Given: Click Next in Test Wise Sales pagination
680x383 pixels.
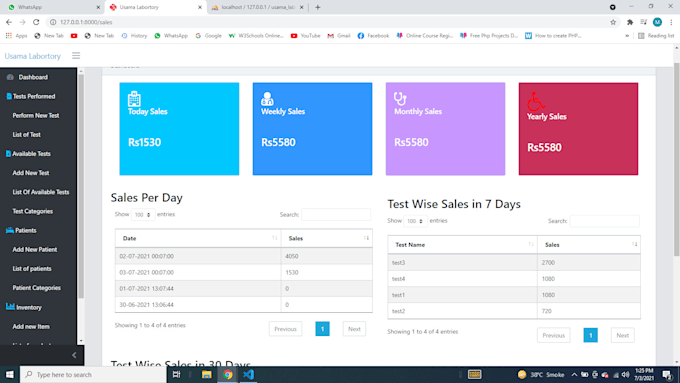Looking at the screenshot, I should coord(622,335).
